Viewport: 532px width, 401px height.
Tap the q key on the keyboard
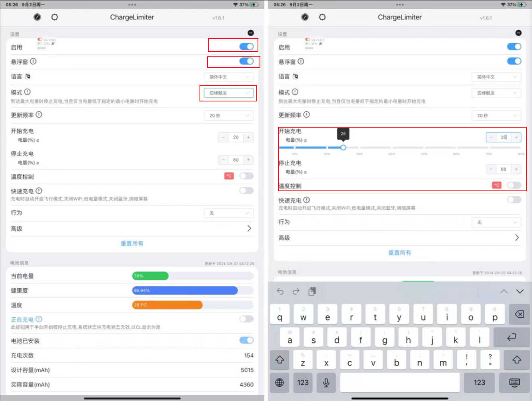[280, 314]
